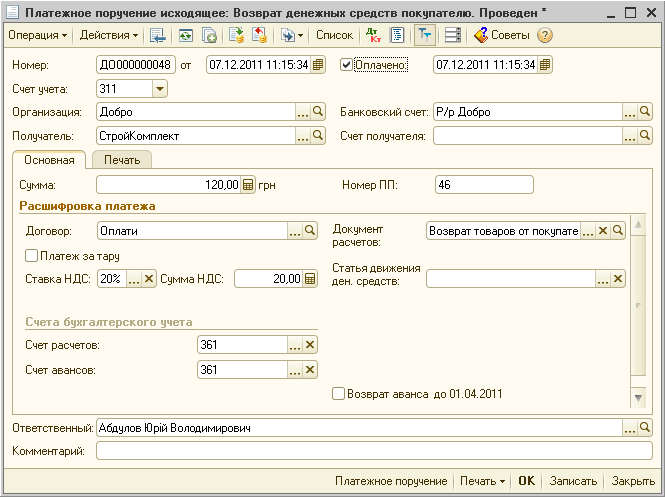Open calendar for payment date
This screenshot has width=665, height=497.
tap(545, 65)
